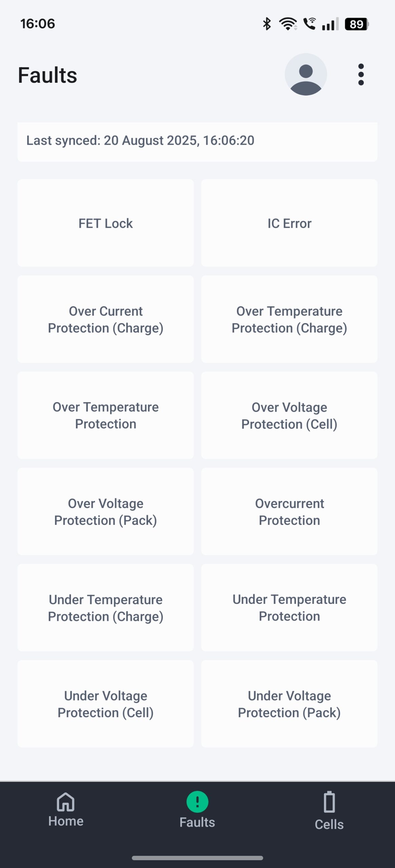Tap Under Voltage Protection (Cell) card
This screenshot has width=395, height=868.
click(106, 704)
